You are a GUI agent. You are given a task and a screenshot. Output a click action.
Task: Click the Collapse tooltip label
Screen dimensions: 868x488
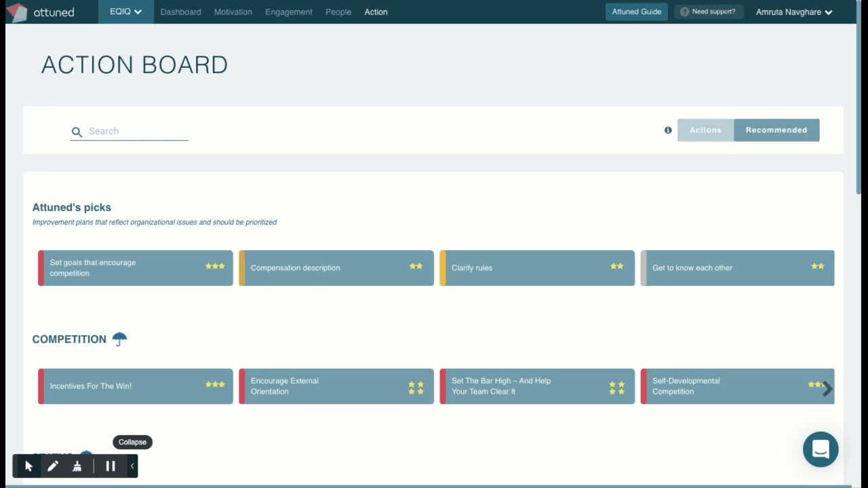coord(132,442)
